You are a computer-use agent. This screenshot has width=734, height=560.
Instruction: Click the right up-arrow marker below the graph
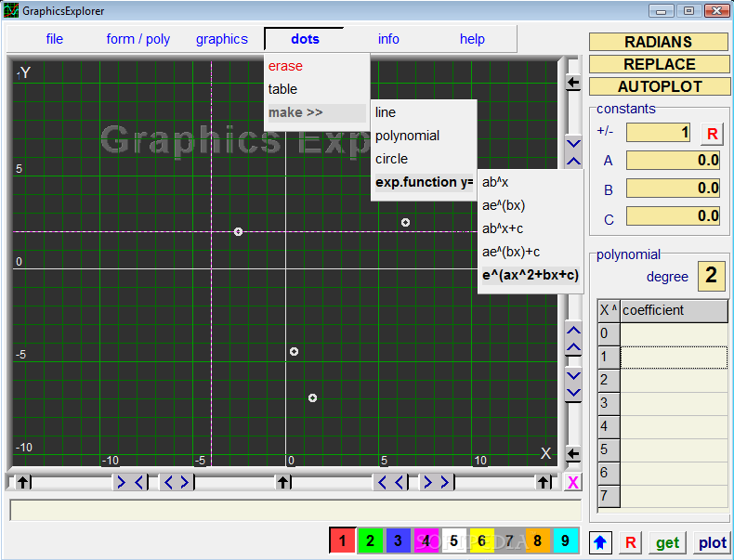coord(544,482)
